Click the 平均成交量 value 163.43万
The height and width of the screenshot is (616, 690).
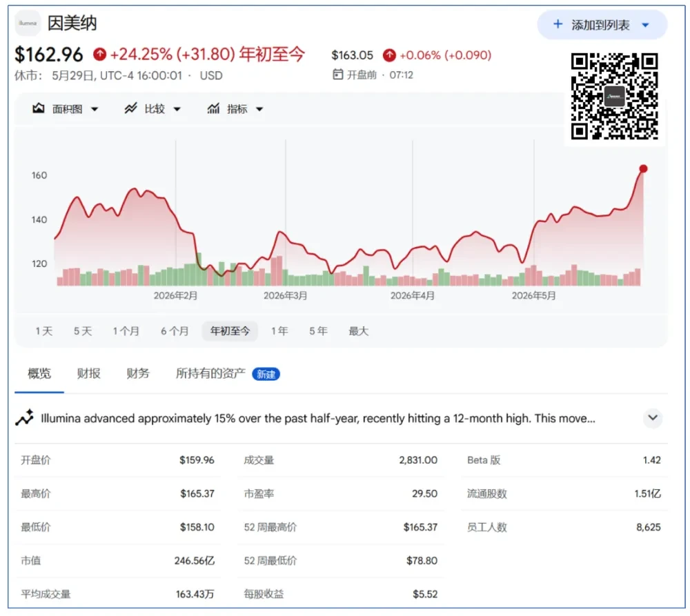tap(195, 594)
